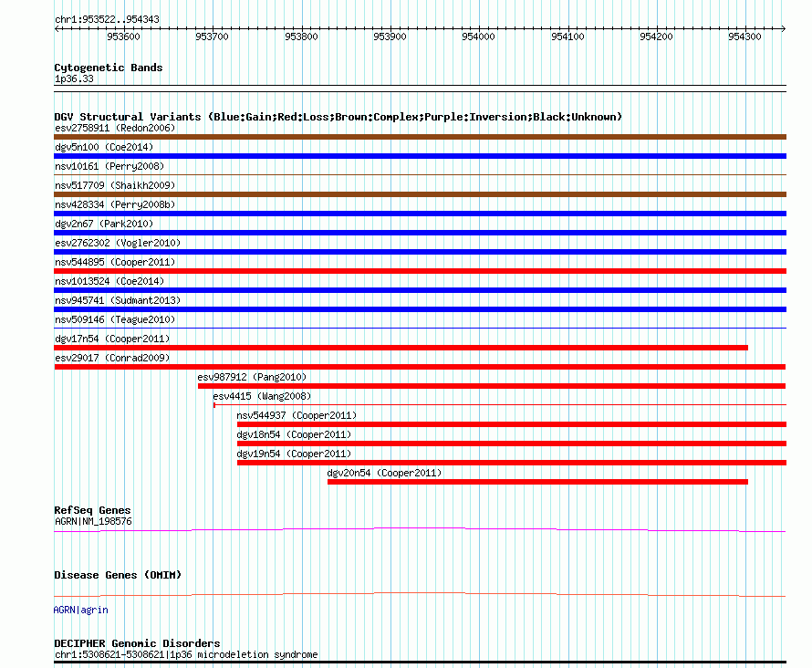Click the 953900 ruler position
The width and height of the screenshot is (812, 668).
[x=390, y=37]
